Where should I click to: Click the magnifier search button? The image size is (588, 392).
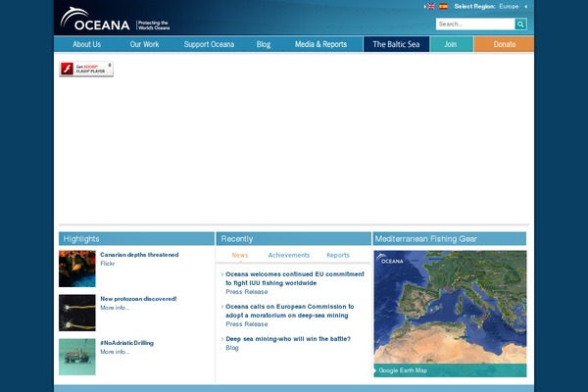(520, 24)
